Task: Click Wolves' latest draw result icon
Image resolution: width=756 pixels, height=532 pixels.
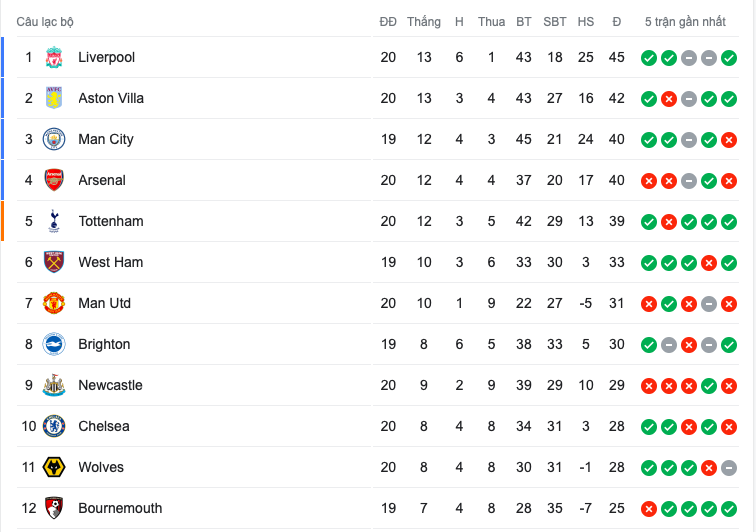Action: click(729, 468)
